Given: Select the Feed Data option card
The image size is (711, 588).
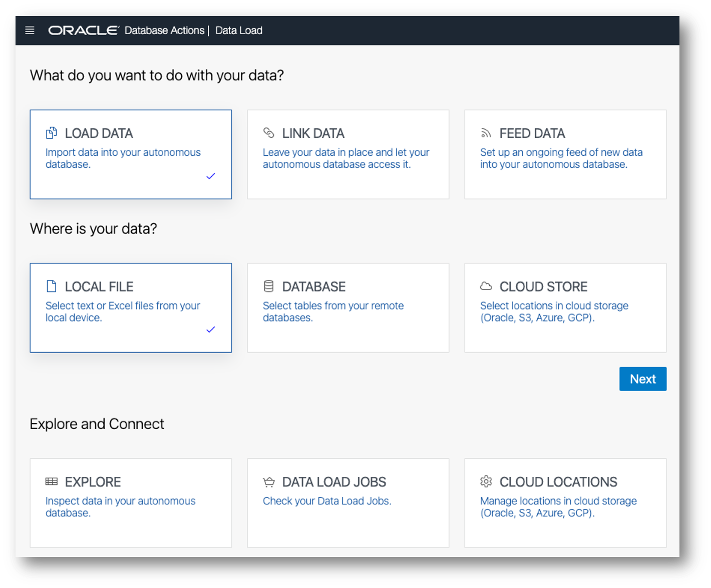Looking at the screenshot, I should tap(565, 154).
